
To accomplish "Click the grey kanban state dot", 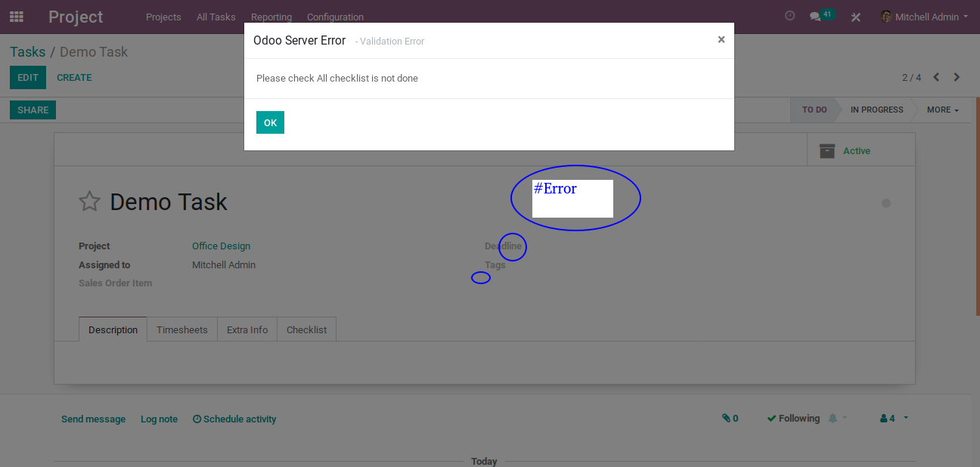I will click(x=886, y=203).
